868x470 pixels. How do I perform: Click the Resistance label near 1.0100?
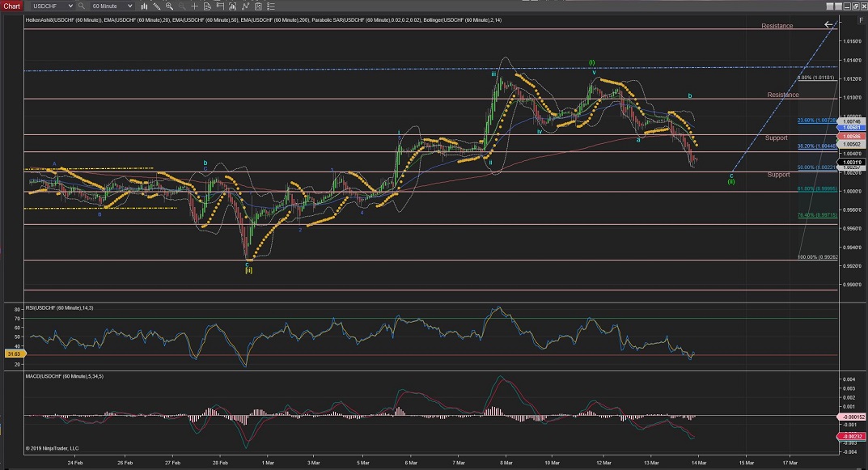(783, 95)
